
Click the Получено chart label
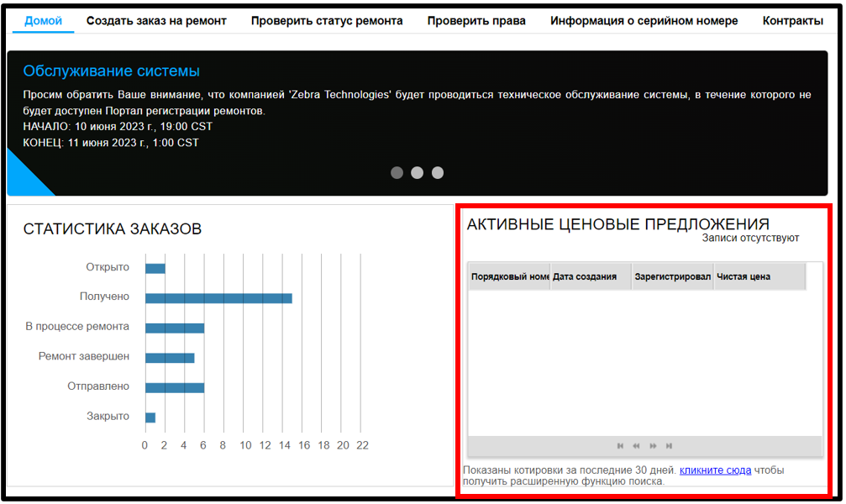pos(104,297)
